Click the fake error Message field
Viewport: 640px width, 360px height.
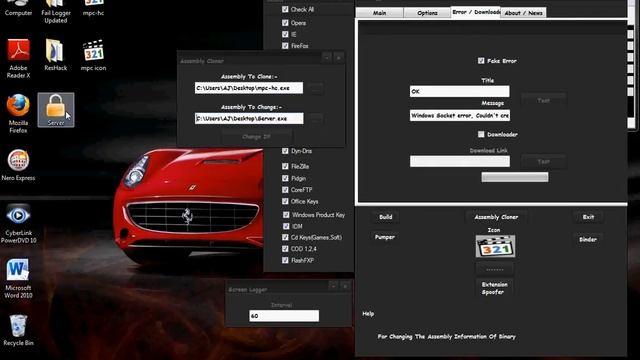point(460,116)
